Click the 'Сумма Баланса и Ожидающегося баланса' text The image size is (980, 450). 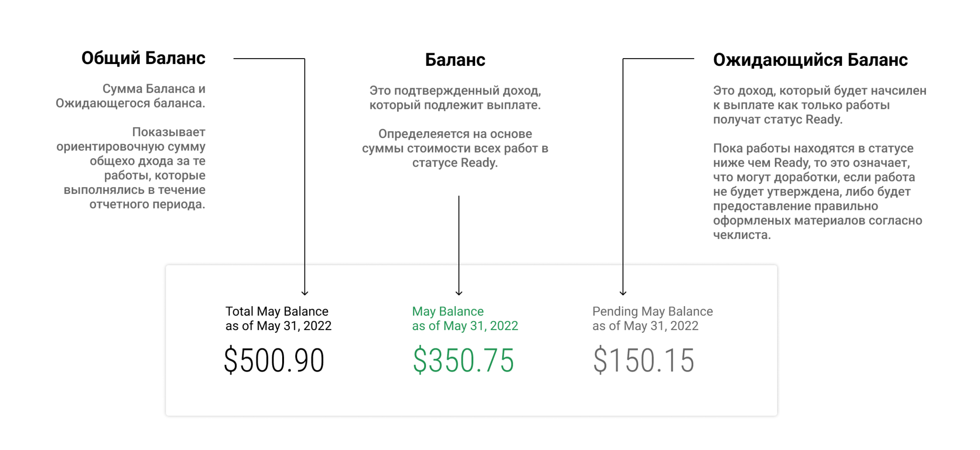132,96
